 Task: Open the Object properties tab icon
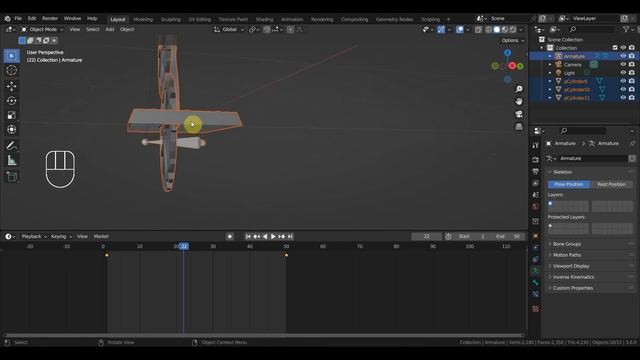tap(536, 236)
